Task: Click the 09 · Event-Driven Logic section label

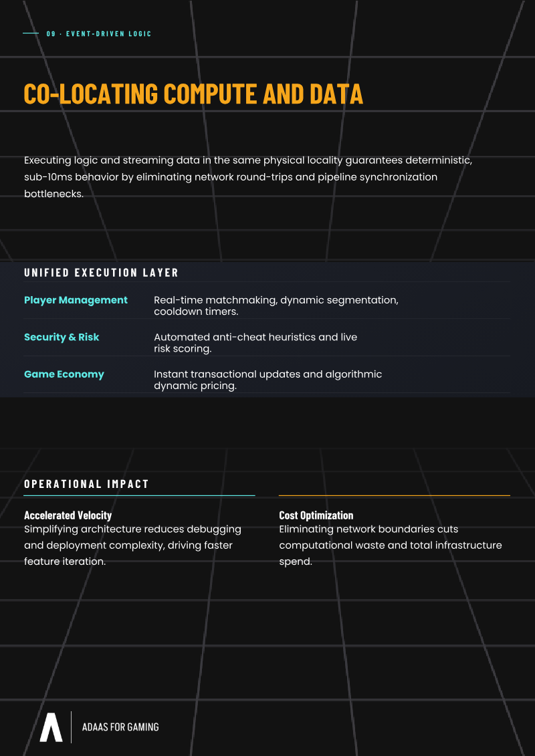Action: [99, 33]
